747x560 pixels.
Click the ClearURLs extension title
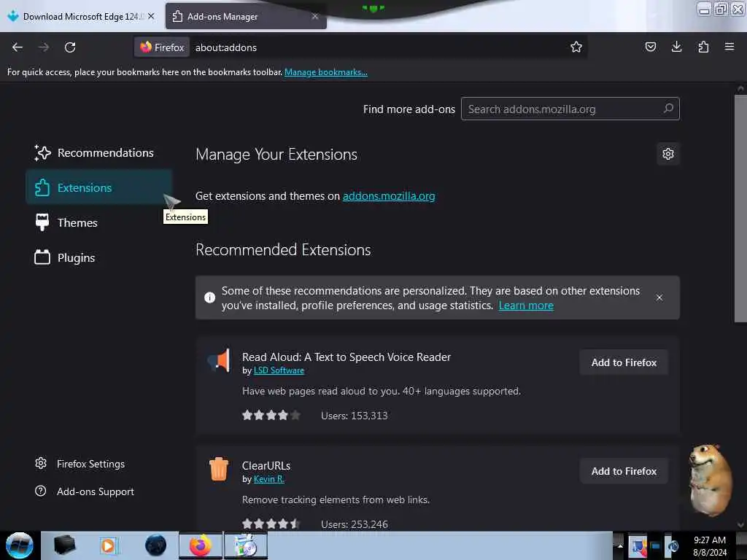pos(266,465)
